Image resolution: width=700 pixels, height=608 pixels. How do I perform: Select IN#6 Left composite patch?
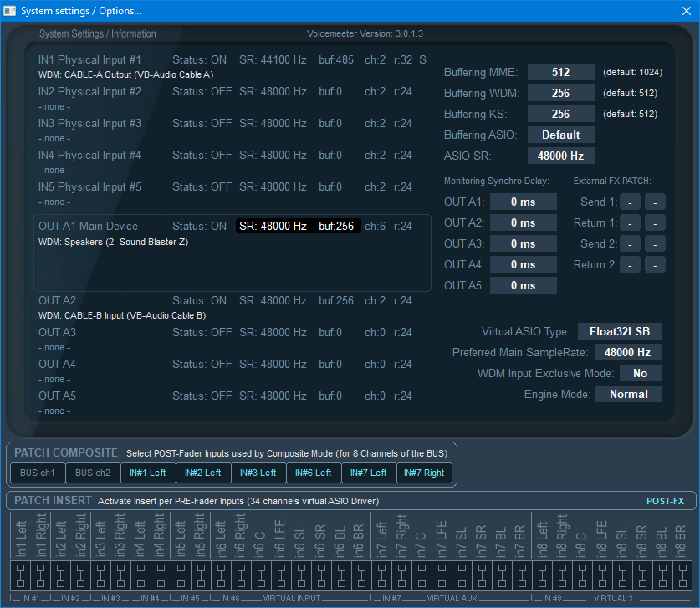click(x=314, y=473)
